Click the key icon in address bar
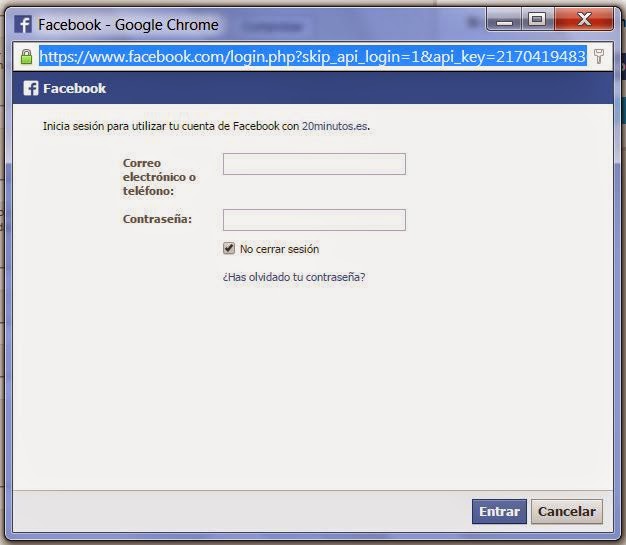 [x=598, y=56]
